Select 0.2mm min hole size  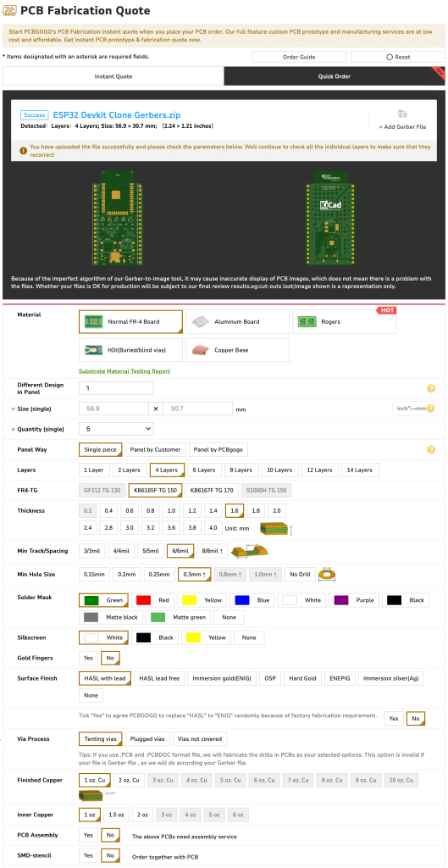click(127, 575)
